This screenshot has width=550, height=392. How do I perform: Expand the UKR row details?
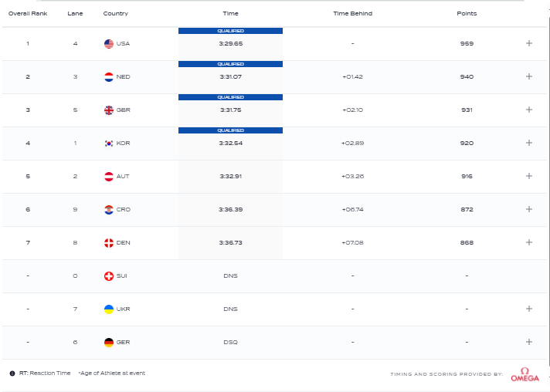tap(529, 309)
